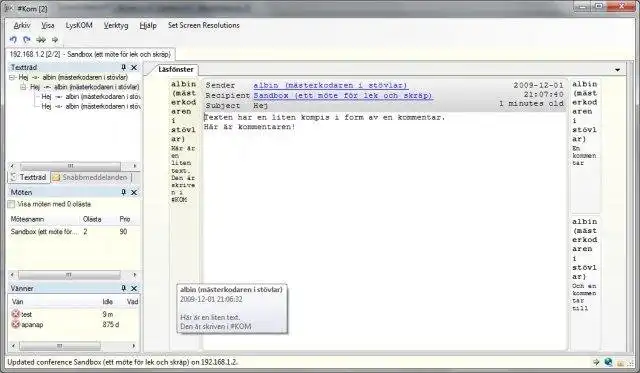Select friend row test
Viewport: 640px width, 373px height.
pos(73,314)
